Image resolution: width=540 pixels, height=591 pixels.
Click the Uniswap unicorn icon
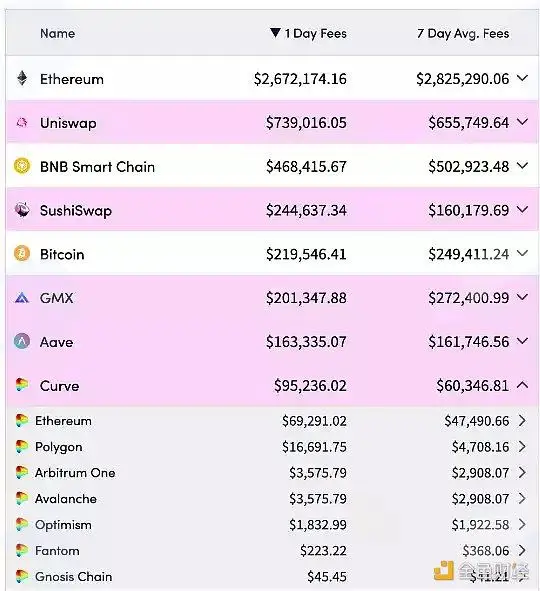[x=22, y=122]
